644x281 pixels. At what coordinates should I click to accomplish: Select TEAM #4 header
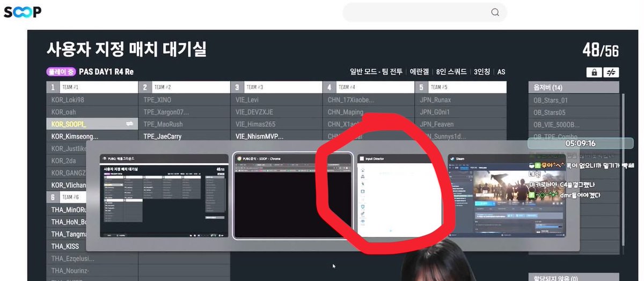tap(369, 87)
